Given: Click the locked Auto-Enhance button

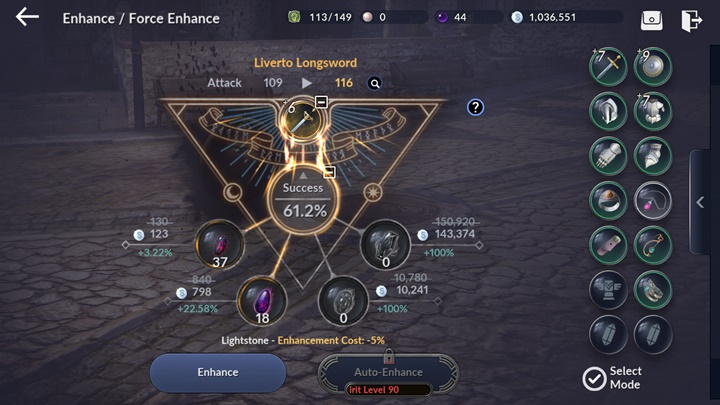Looking at the screenshot, I should click(x=388, y=373).
